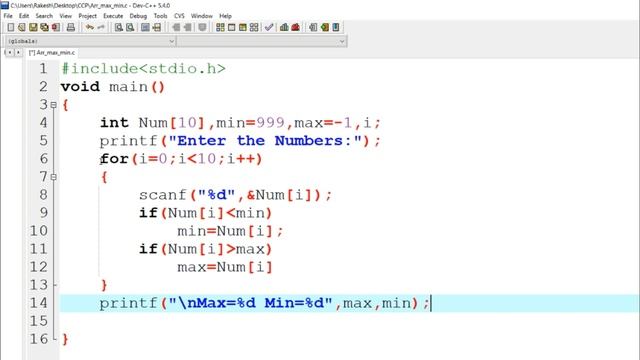
Task: Click the Replace magnifier icon
Action: (x=130, y=27)
